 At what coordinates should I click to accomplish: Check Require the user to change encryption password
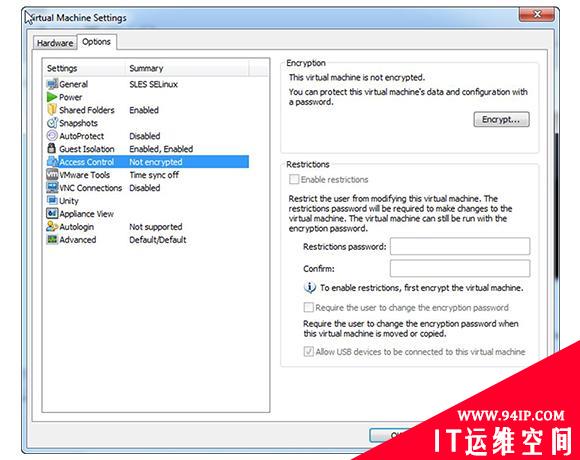click(308, 307)
